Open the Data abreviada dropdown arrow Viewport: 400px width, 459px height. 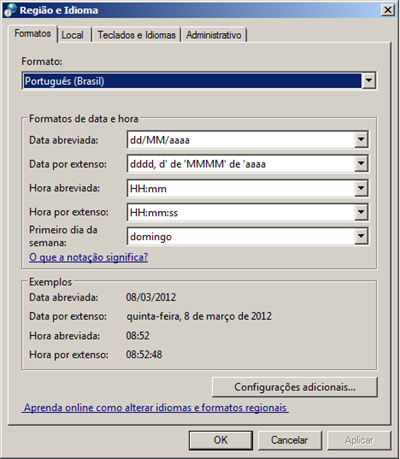pos(361,140)
